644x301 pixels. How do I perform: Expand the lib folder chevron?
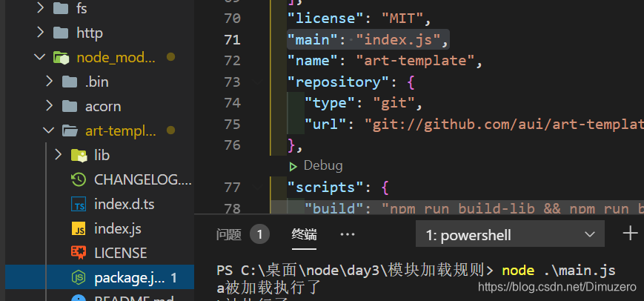pos(58,155)
